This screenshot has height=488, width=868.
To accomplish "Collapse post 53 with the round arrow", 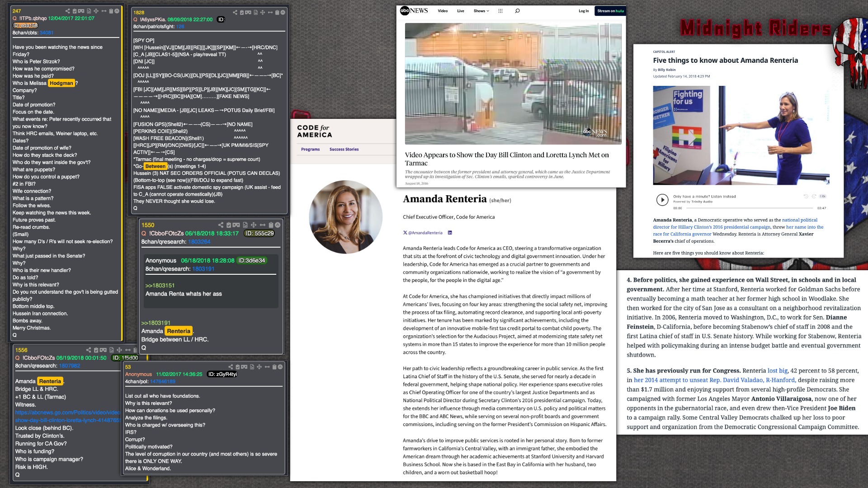I will pyautogui.click(x=280, y=367).
